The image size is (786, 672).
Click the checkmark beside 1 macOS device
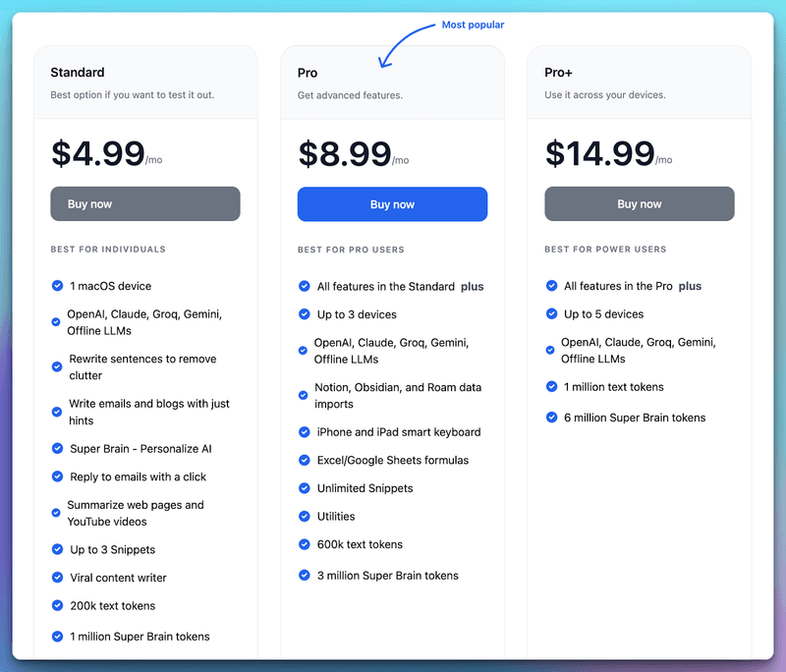tap(56, 286)
